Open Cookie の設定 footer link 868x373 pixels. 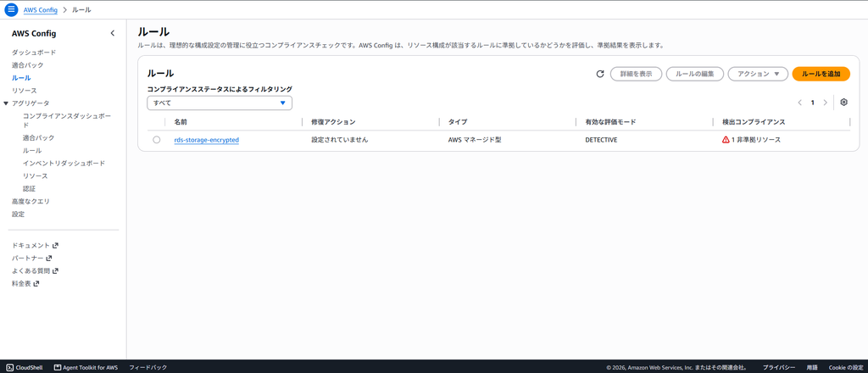tap(846, 367)
